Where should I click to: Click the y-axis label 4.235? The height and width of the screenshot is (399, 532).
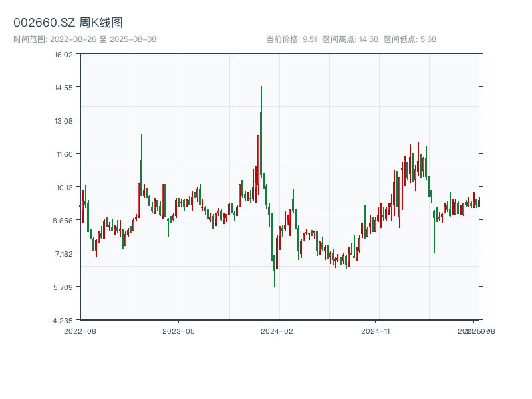click(x=63, y=321)
